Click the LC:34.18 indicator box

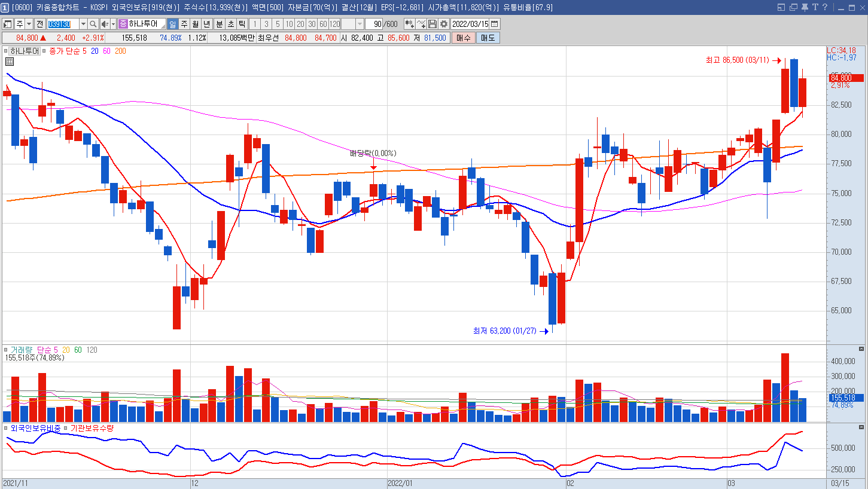pos(842,50)
